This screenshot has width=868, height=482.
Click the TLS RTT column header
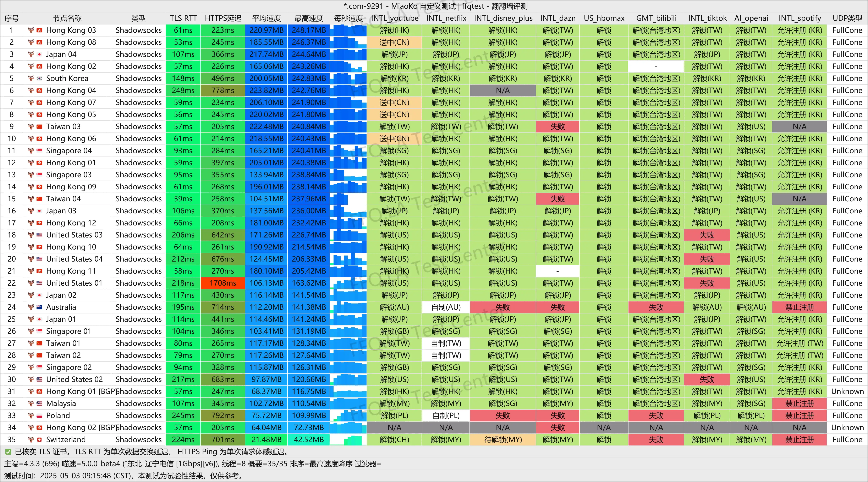click(x=183, y=18)
